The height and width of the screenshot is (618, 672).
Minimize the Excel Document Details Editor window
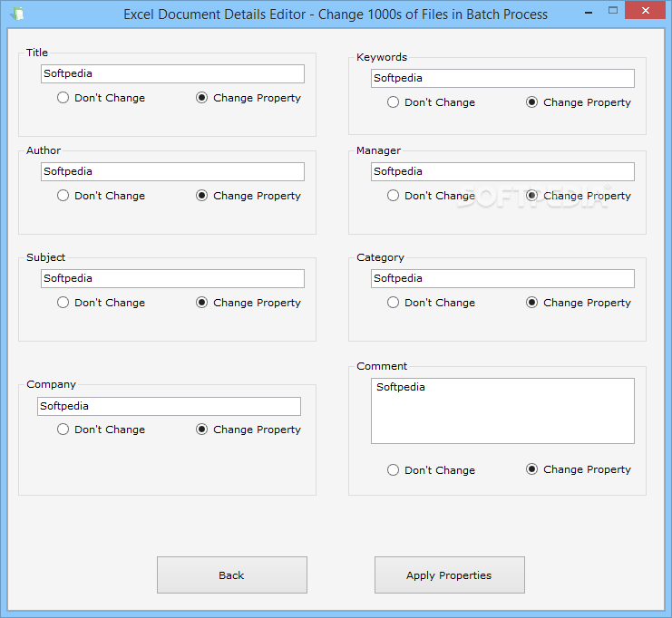[x=589, y=11]
